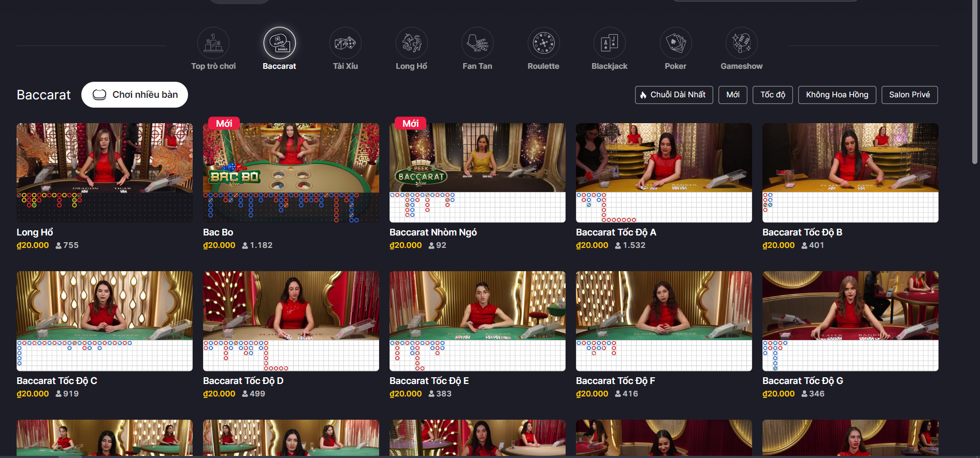The height and width of the screenshot is (458, 980).
Task: Filter by Chuỗi Dài Nhất
Action: coord(674,95)
